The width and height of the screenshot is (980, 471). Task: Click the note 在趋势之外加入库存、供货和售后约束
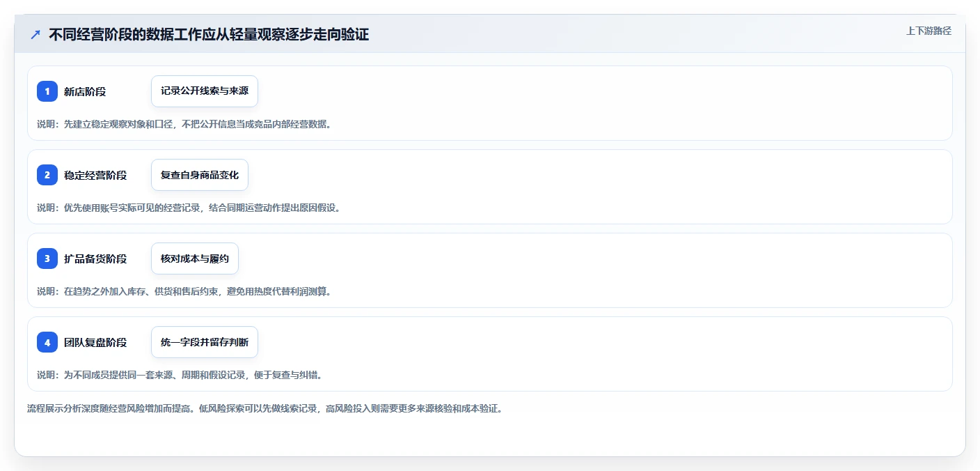click(141, 291)
